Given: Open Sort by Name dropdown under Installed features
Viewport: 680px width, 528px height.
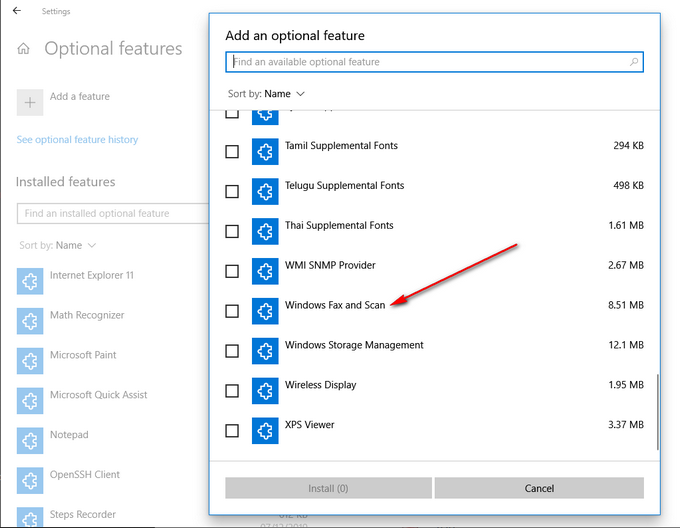Looking at the screenshot, I should coord(57,245).
